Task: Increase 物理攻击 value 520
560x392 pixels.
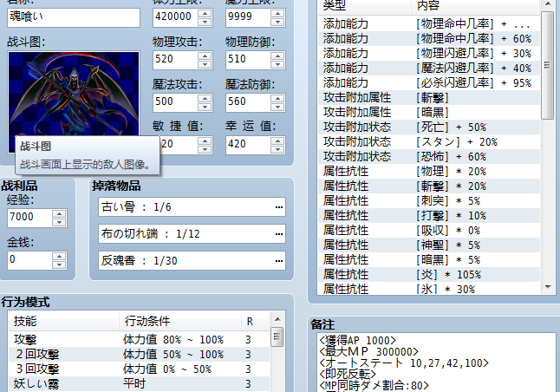Action: pyautogui.click(x=205, y=56)
